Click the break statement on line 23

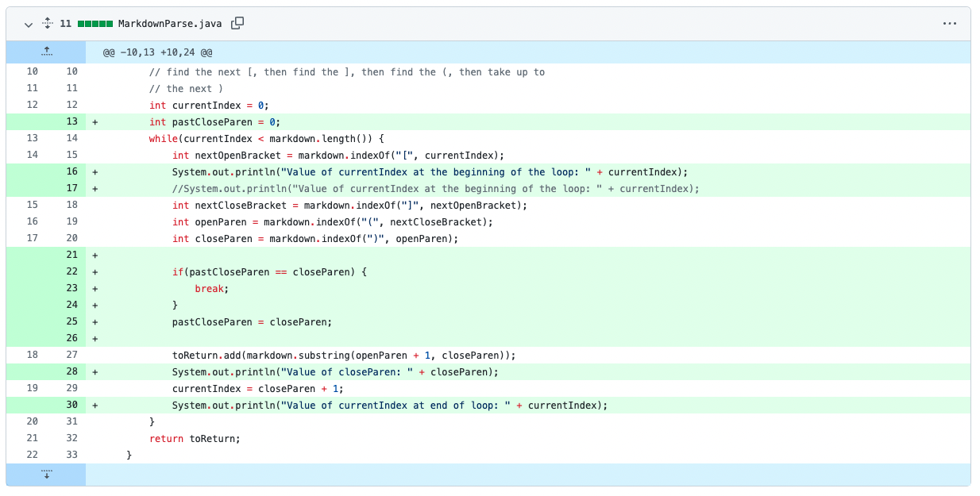point(212,289)
